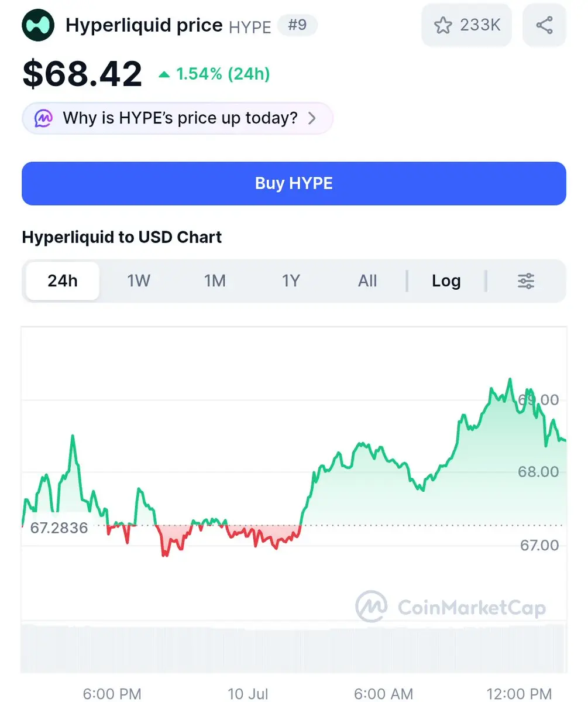Open the #9 rank badge
Viewport: 588px width, 702px height.
click(x=297, y=25)
